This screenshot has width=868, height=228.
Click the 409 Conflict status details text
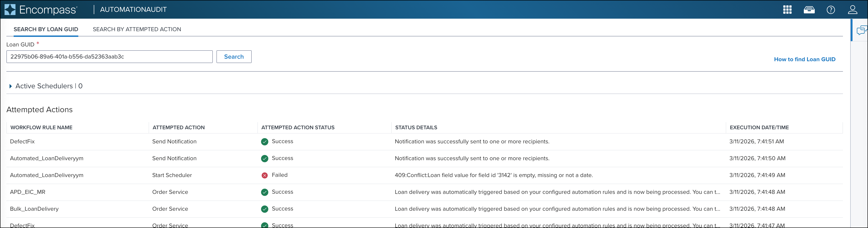494,175
